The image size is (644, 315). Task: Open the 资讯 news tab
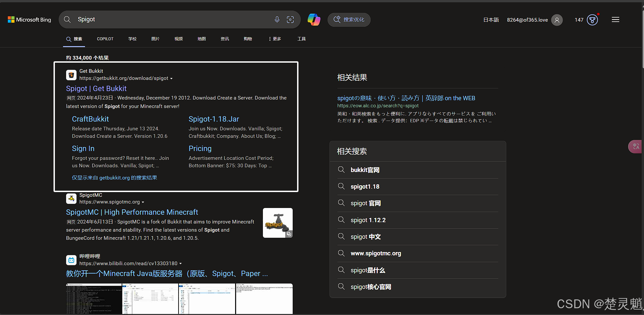tap(225, 39)
